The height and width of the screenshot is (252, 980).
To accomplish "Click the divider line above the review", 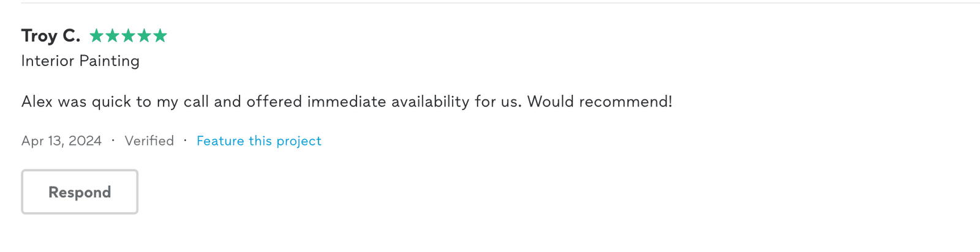I will (x=490, y=3).
